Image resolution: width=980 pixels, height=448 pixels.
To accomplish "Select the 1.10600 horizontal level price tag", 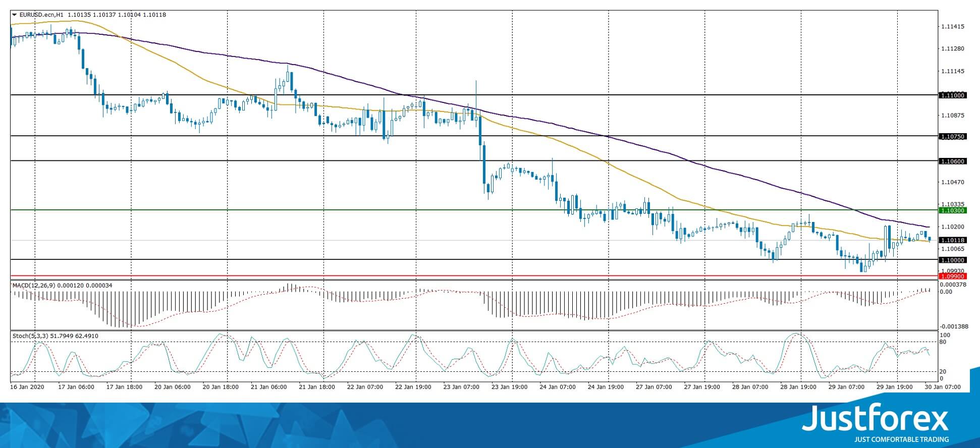I will tap(952, 161).
